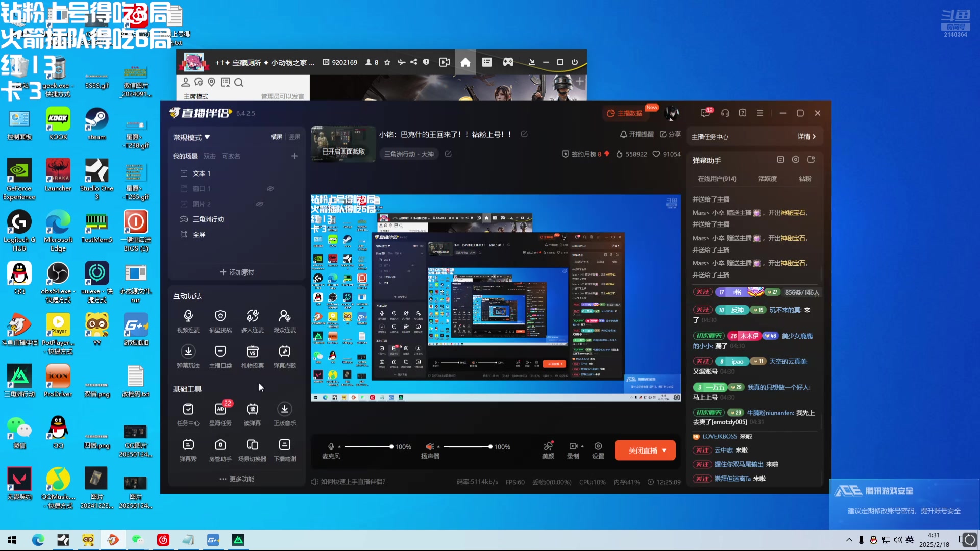Add new scene plus button

(x=295, y=156)
